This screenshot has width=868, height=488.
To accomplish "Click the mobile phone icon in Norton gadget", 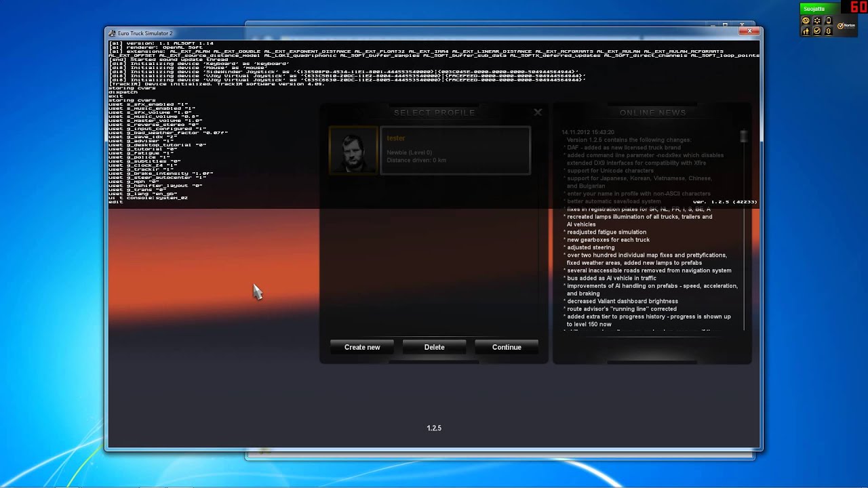I will tap(829, 20).
